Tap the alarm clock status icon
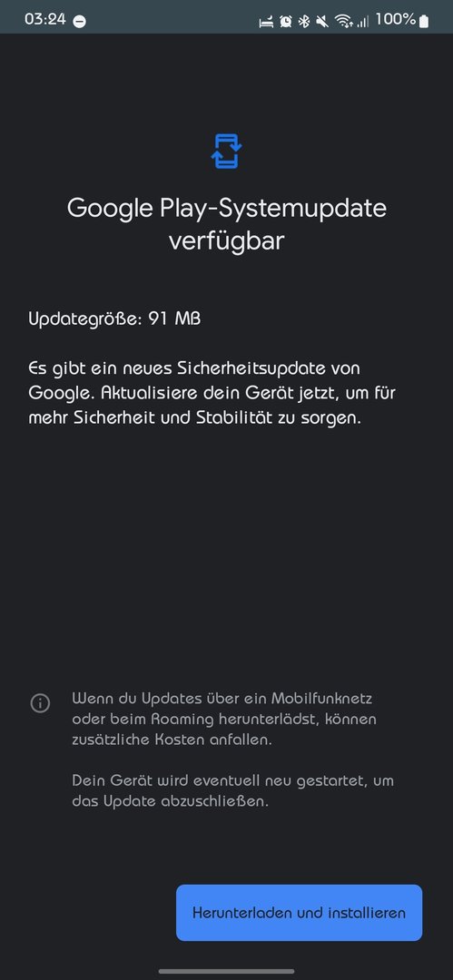This screenshot has height=980, width=453. point(285,22)
